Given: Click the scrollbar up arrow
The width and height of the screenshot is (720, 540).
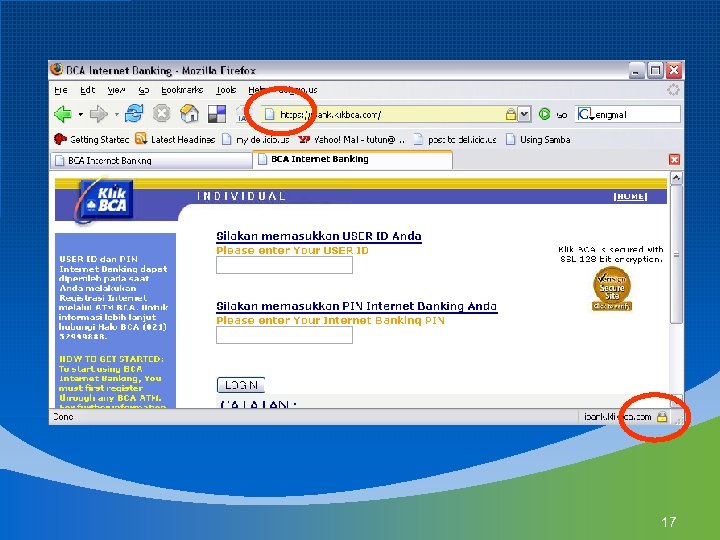Looking at the screenshot, I should tap(676, 178).
